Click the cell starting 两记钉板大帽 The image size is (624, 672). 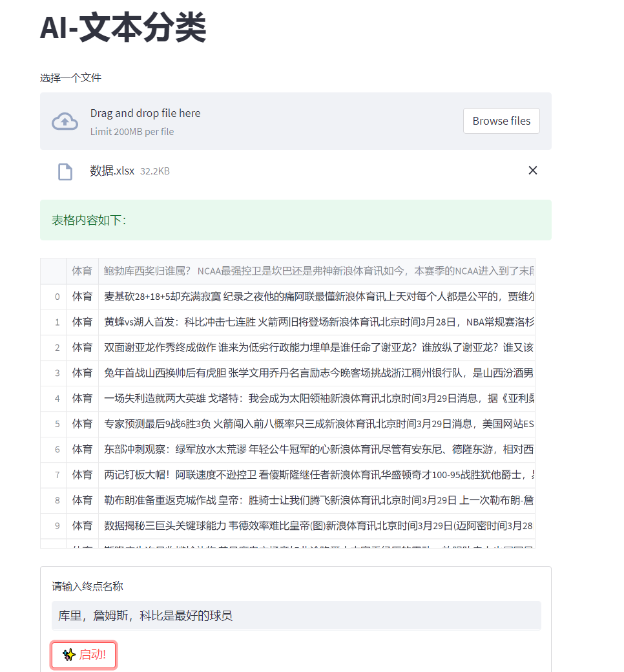pyautogui.click(x=317, y=475)
